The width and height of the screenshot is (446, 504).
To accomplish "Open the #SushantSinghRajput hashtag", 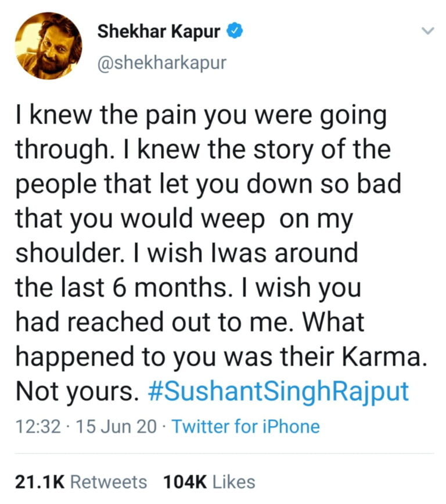I will (x=279, y=391).
